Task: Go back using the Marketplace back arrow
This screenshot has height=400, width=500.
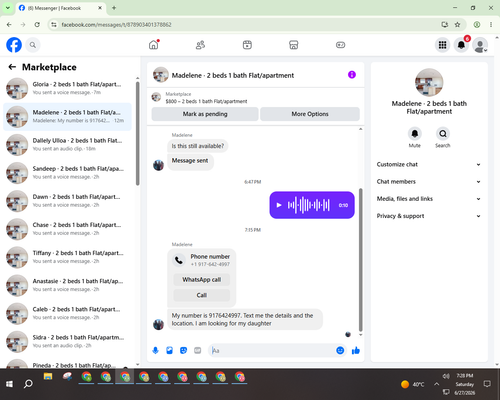Action: pyautogui.click(x=12, y=67)
